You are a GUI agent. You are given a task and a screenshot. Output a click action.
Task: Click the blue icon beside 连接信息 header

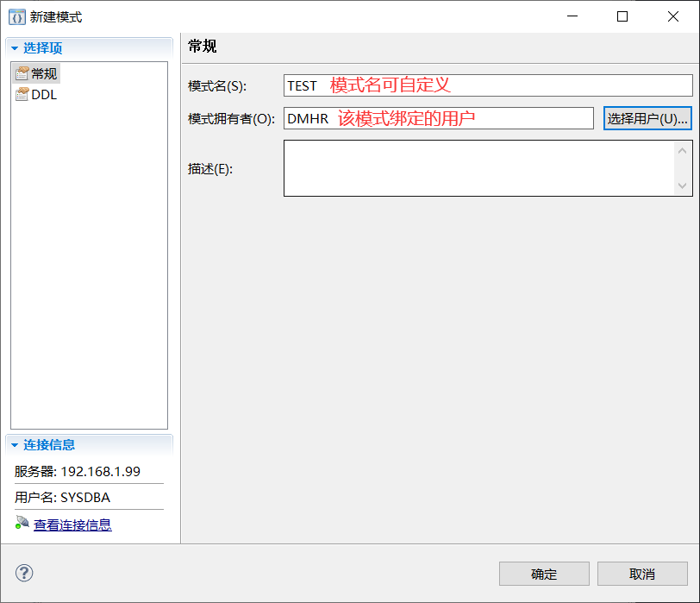click(x=12, y=444)
